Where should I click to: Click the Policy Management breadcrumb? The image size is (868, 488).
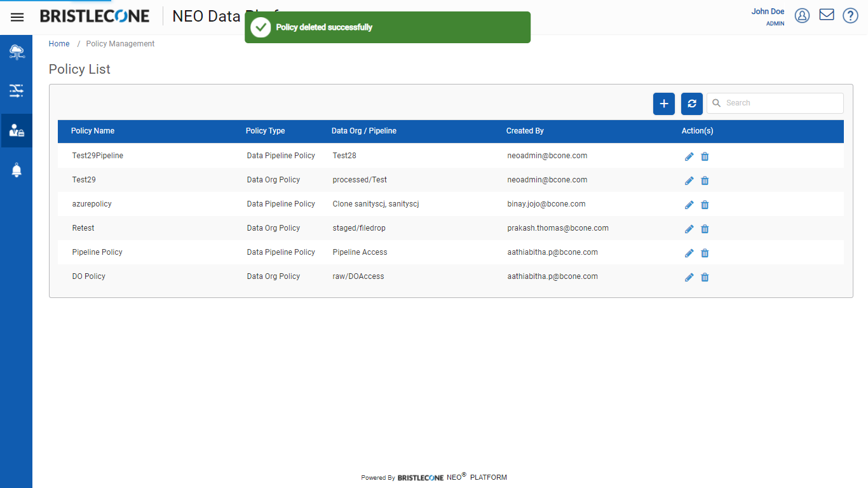[x=120, y=44]
